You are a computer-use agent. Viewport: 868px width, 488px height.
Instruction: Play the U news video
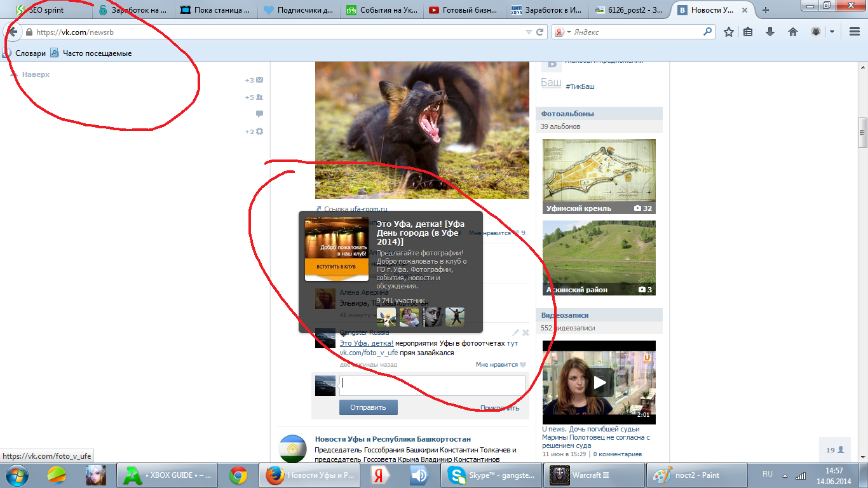pyautogui.click(x=599, y=383)
